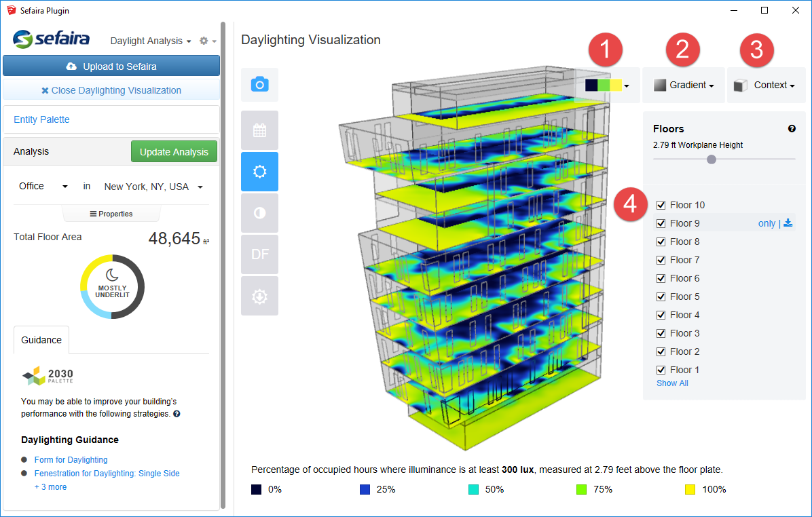Screen dimensions: 812x517
Task: Toggle the Floor 5 checkbox
Action: [661, 296]
